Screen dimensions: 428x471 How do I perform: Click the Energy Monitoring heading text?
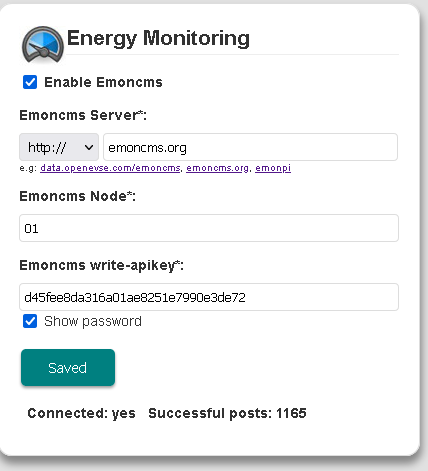(x=158, y=38)
